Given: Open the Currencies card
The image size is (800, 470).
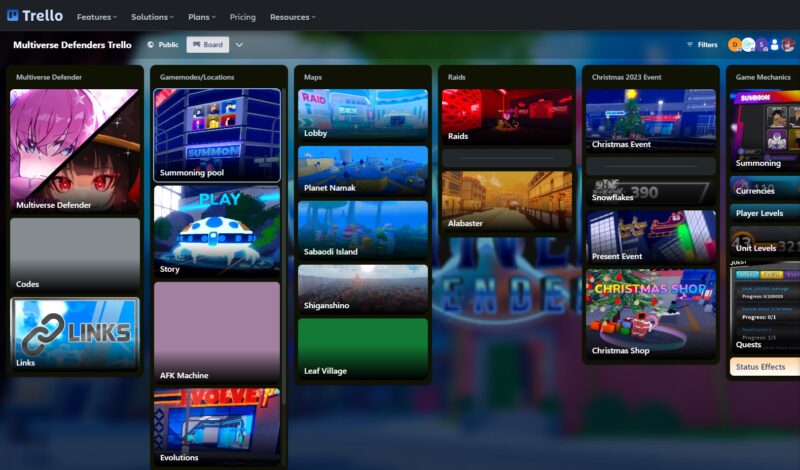Looking at the screenshot, I should [x=765, y=187].
